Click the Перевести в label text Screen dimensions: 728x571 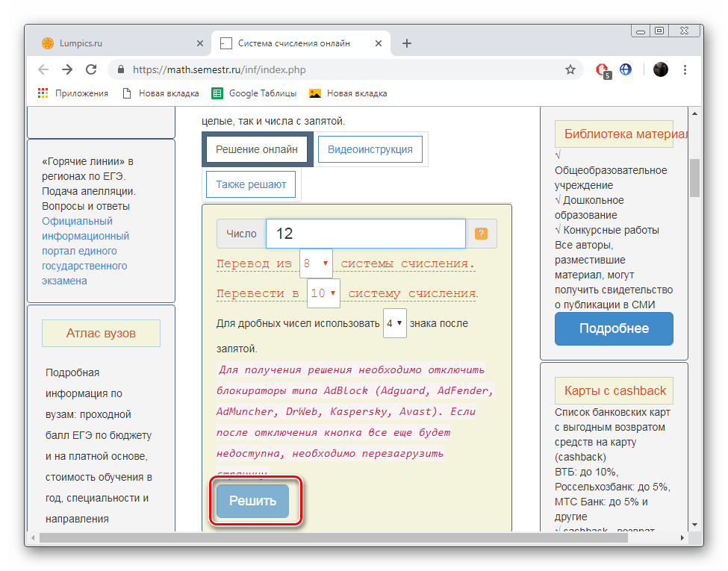pyautogui.click(x=258, y=293)
